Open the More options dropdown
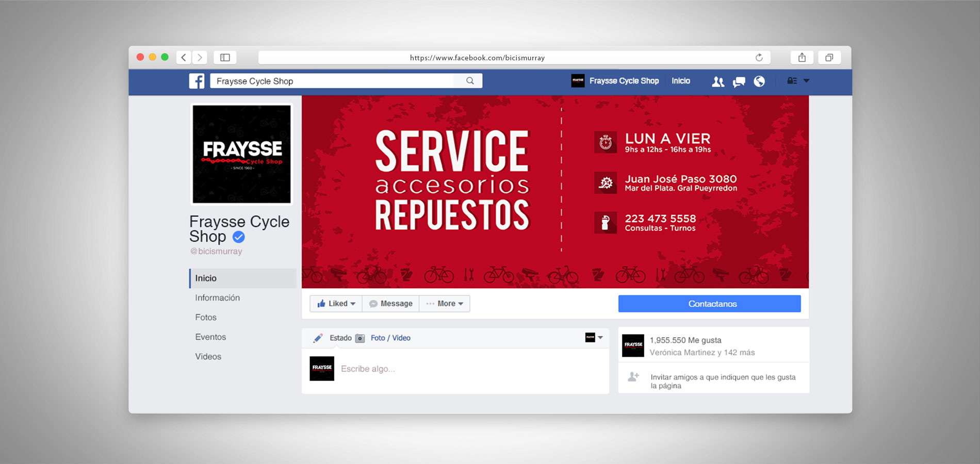The image size is (980, 464). (444, 303)
